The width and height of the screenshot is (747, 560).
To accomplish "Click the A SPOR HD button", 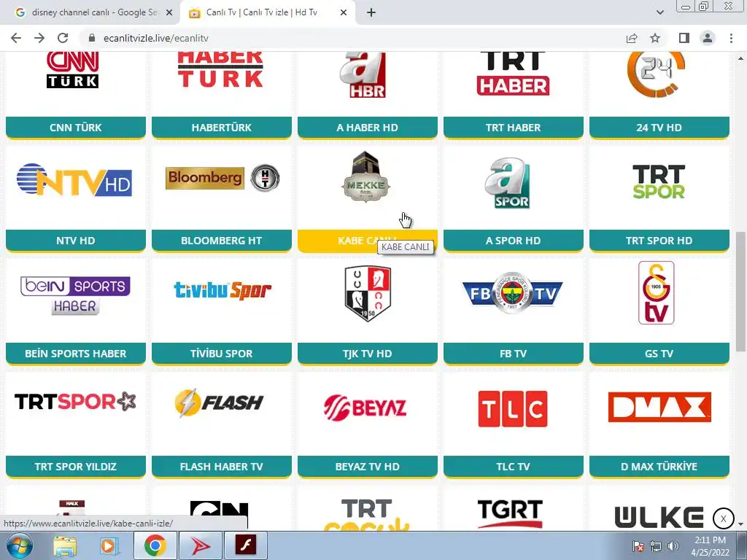I will [x=513, y=241].
